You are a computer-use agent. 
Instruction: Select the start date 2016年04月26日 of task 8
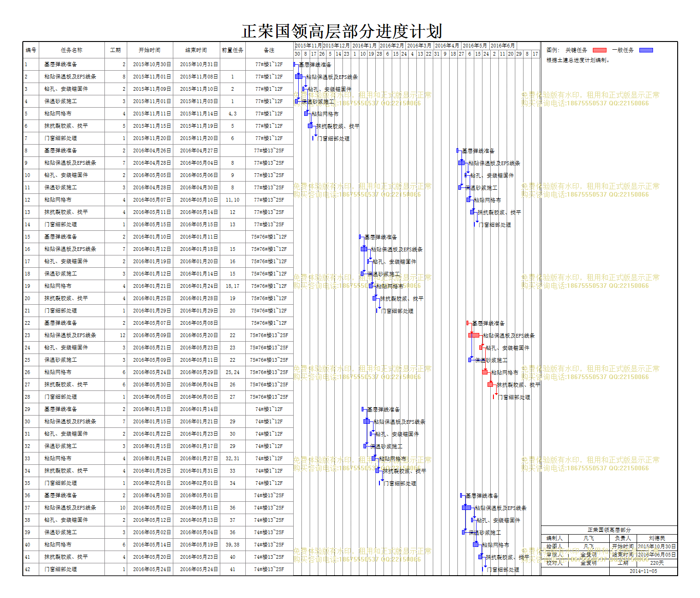click(x=152, y=151)
